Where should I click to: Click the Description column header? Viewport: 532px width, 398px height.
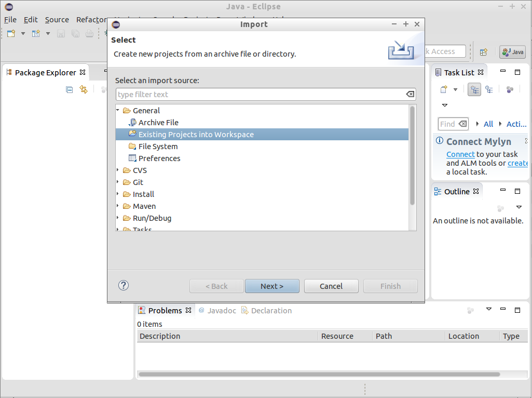227,336
